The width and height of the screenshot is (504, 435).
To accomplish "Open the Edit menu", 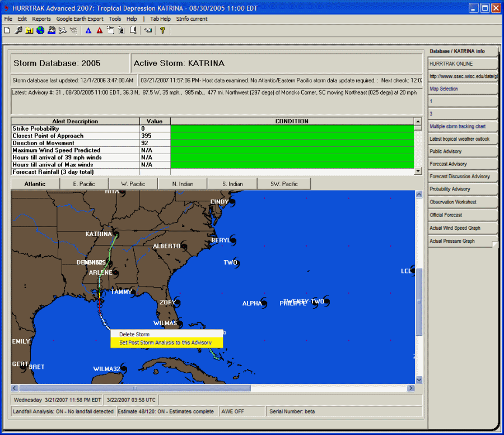I will coord(22,19).
